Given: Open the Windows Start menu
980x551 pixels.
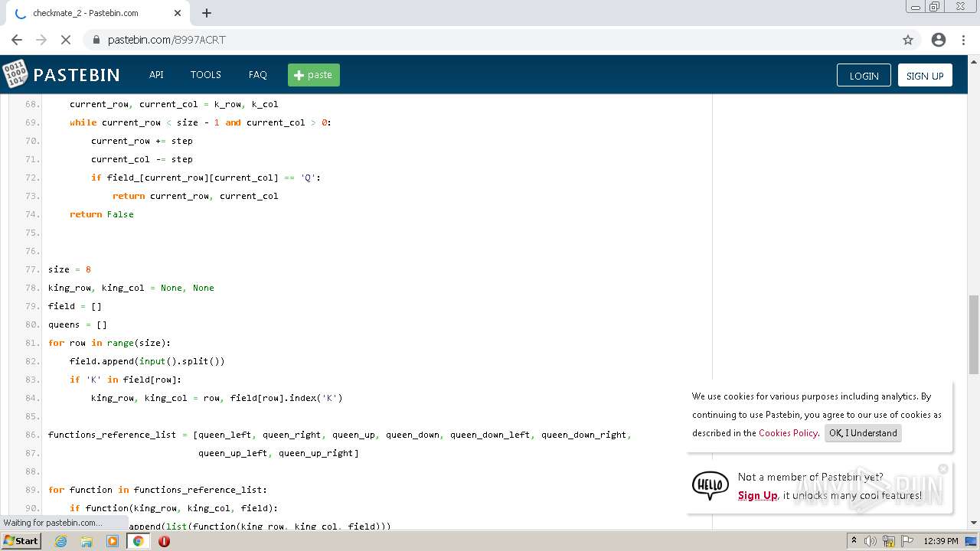Looking at the screenshot, I should pyautogui.click(x=21, y=540).
